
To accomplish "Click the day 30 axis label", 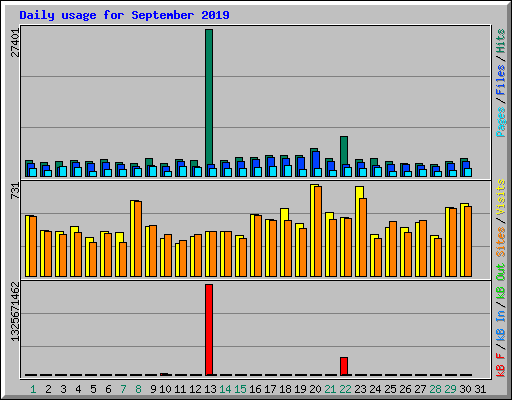I will pyautogui.click(x=465, y=389).
